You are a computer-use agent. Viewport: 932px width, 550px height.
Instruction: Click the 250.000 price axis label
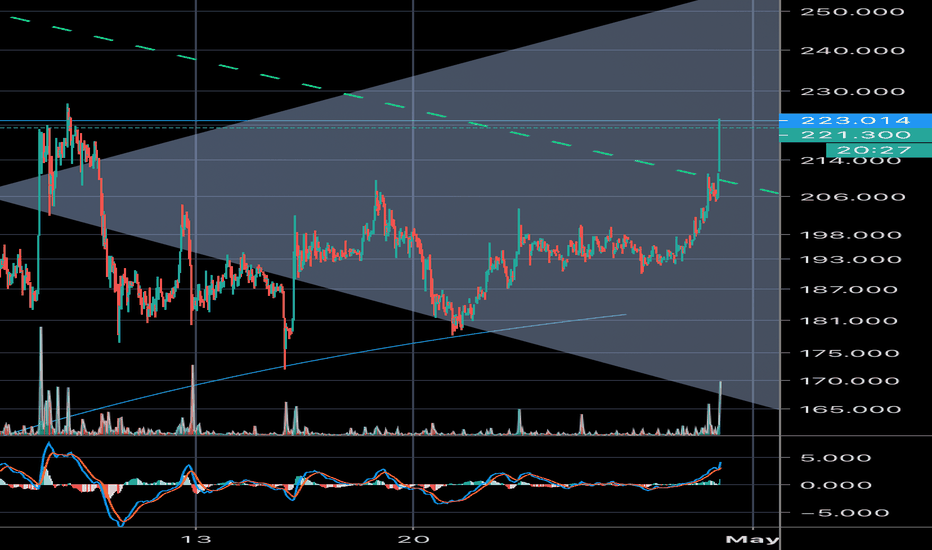[x=852, y=11]
